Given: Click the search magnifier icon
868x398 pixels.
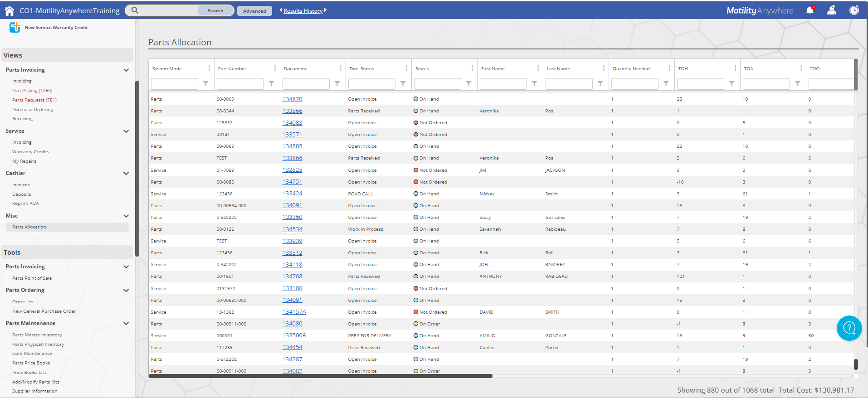Looking at the screenshot, I should (135, 10).
